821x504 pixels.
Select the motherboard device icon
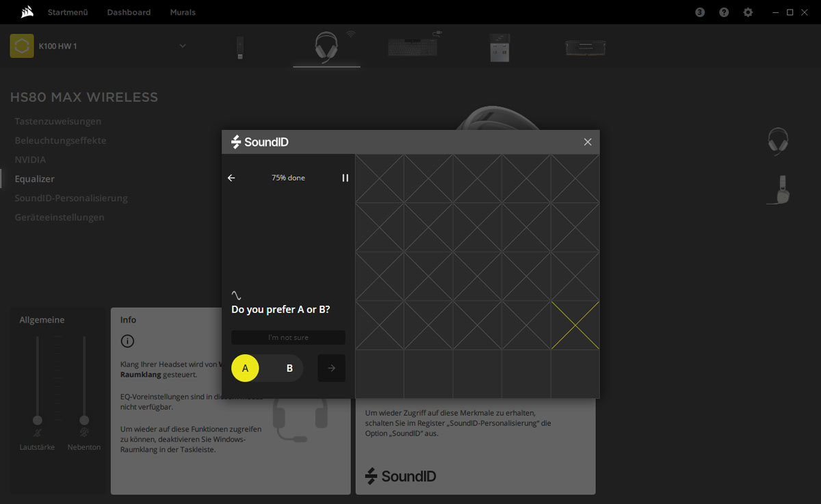coord(500,47)
